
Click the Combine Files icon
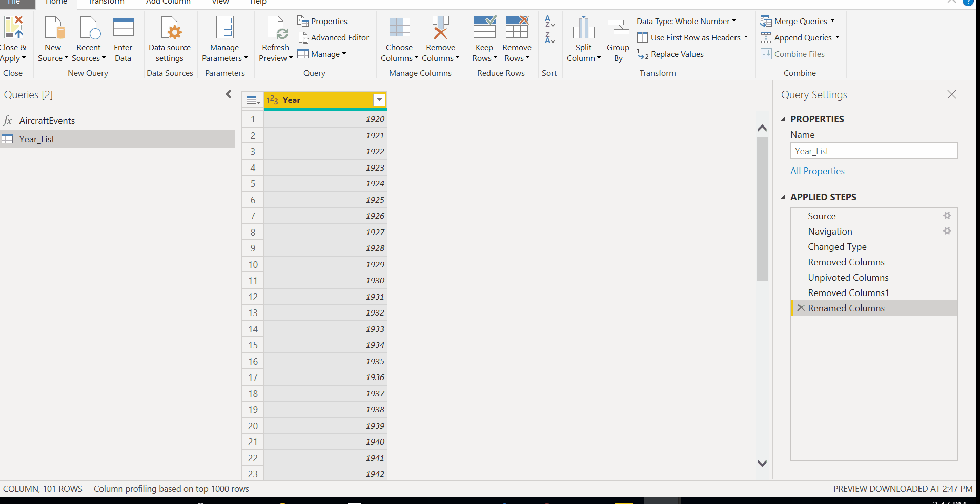766,54
